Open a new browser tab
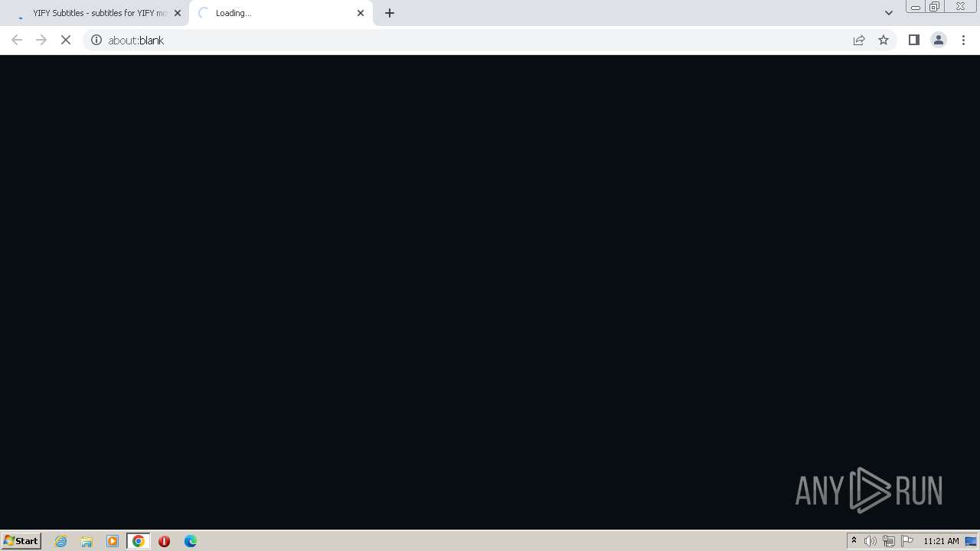The image size is (980, 551). coord(390,13)
